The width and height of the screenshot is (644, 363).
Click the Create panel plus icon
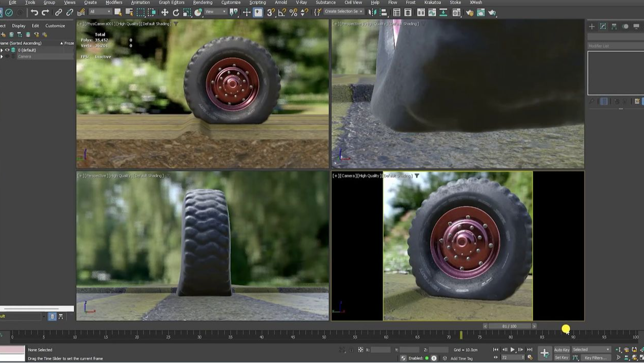(592, 26)
